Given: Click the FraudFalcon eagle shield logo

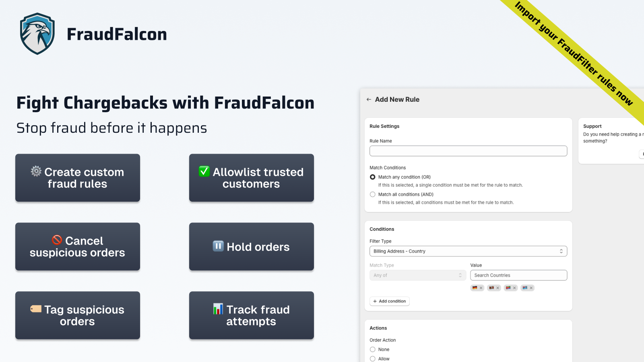Looking at the screenshot, I should coord(37,34).
